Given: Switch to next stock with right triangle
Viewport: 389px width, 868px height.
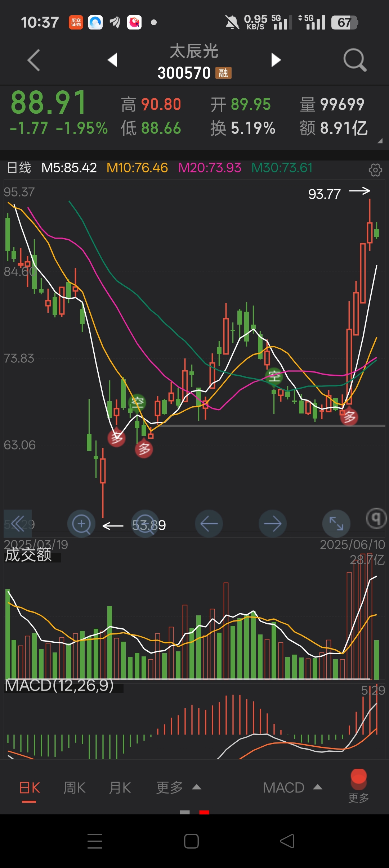Looking at the screenshot, I should tap(276, 60).
